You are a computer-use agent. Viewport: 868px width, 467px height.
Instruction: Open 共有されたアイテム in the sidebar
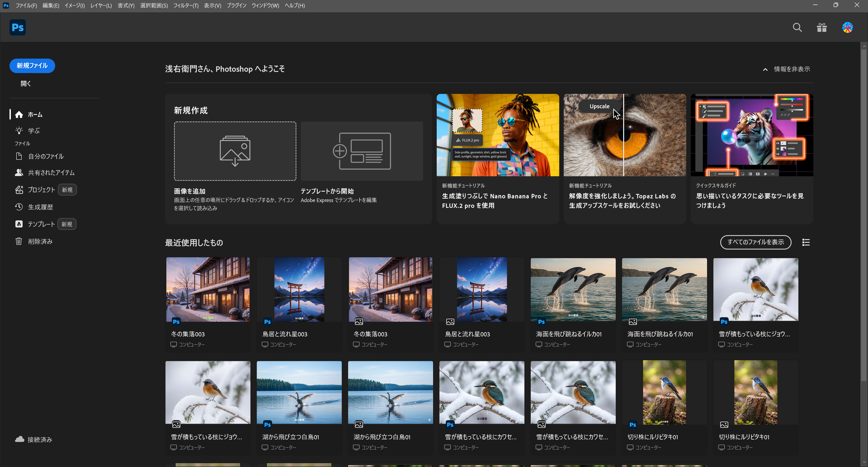(x=51, y=173)
